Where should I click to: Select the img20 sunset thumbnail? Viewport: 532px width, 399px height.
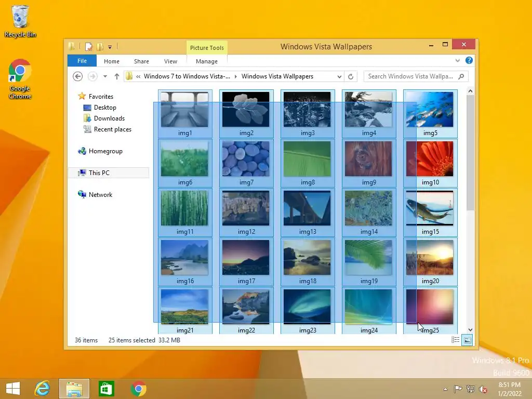click(430, 258)
